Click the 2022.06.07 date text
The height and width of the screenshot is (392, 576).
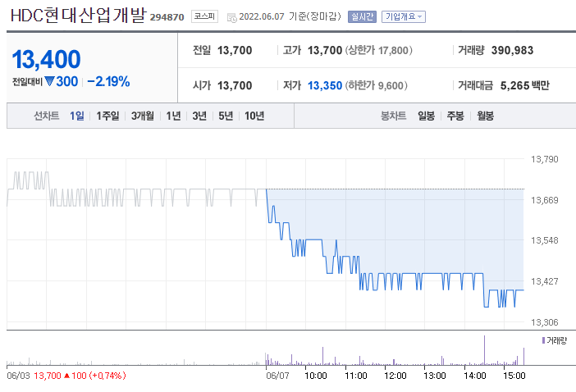[x=262, y=16]
